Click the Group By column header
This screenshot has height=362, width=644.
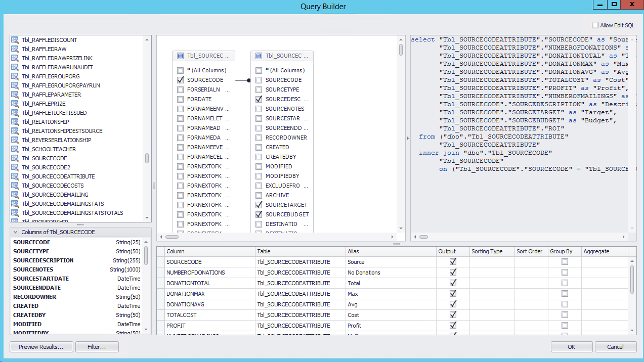[565, 251]
